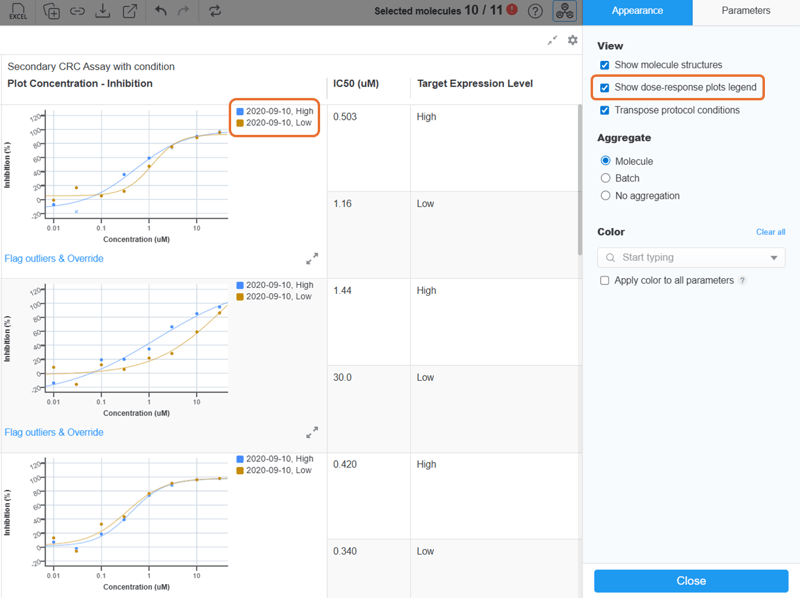Click the undo arrow icon
The height and width of the screenshot is (598, 800).
161,12
